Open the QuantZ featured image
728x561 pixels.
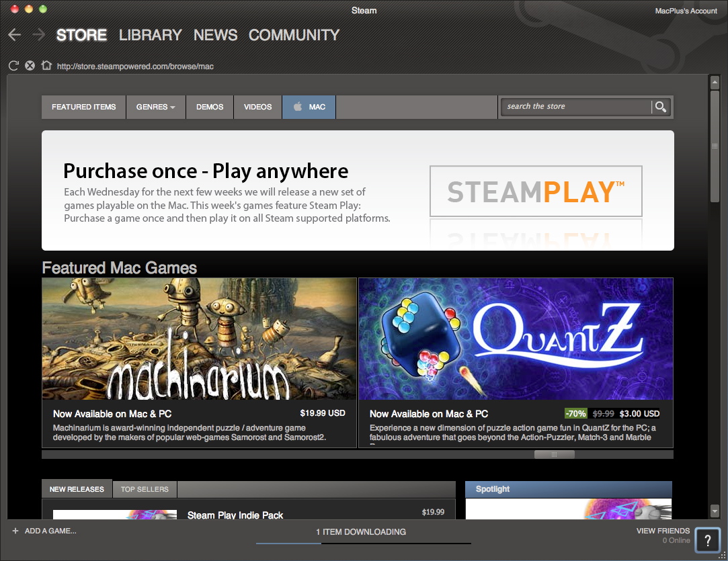[516, 339]
